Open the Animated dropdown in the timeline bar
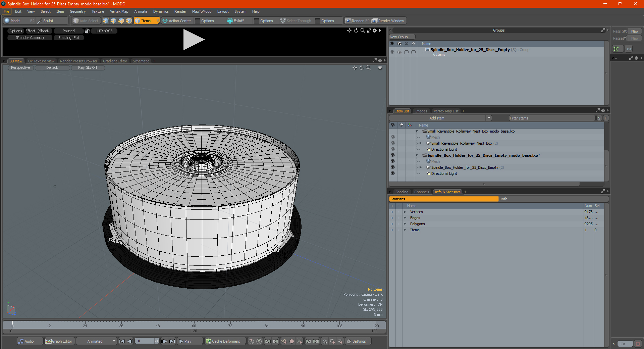Viewport: 644px width, 349px height. tap(97, 341)
